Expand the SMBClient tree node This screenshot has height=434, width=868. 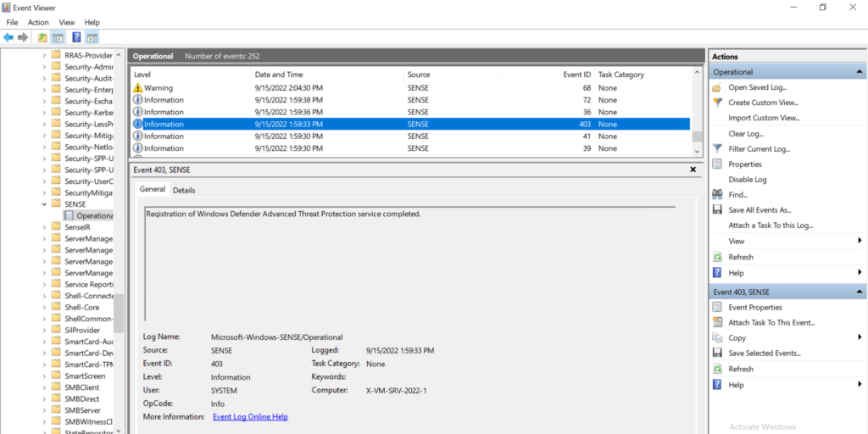coord(44,387)
